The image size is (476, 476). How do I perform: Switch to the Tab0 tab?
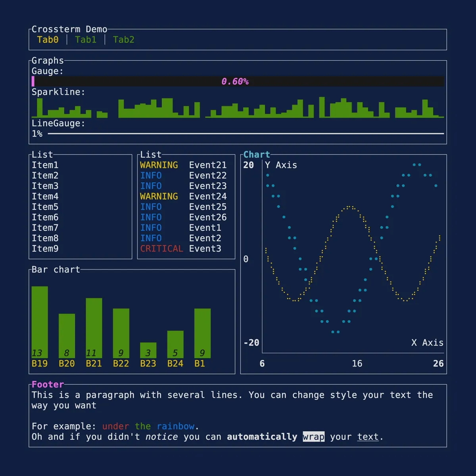point(48,40)
